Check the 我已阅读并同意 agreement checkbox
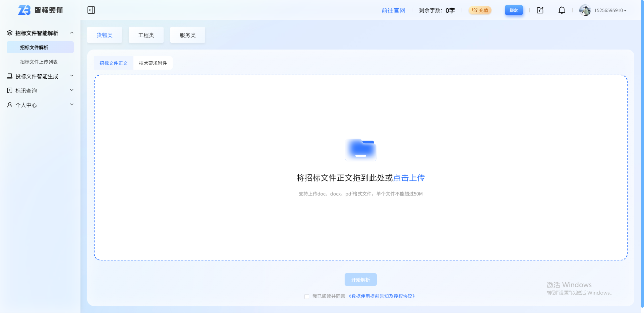 coord(306,297)
